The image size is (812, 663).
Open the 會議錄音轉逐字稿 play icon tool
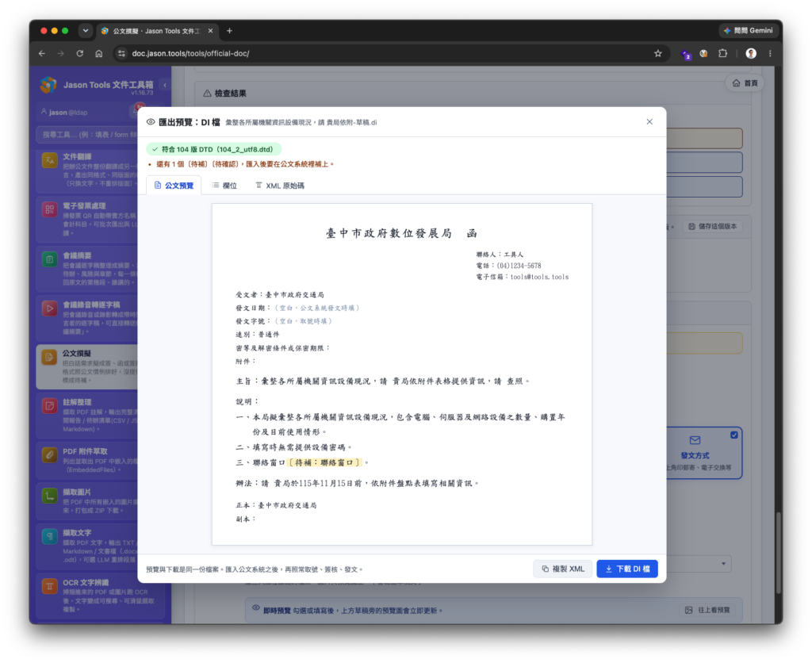point(50,309)
